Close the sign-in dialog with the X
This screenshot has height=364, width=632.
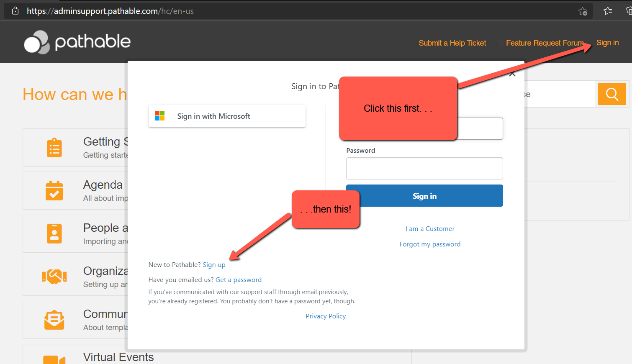[512, 74]
